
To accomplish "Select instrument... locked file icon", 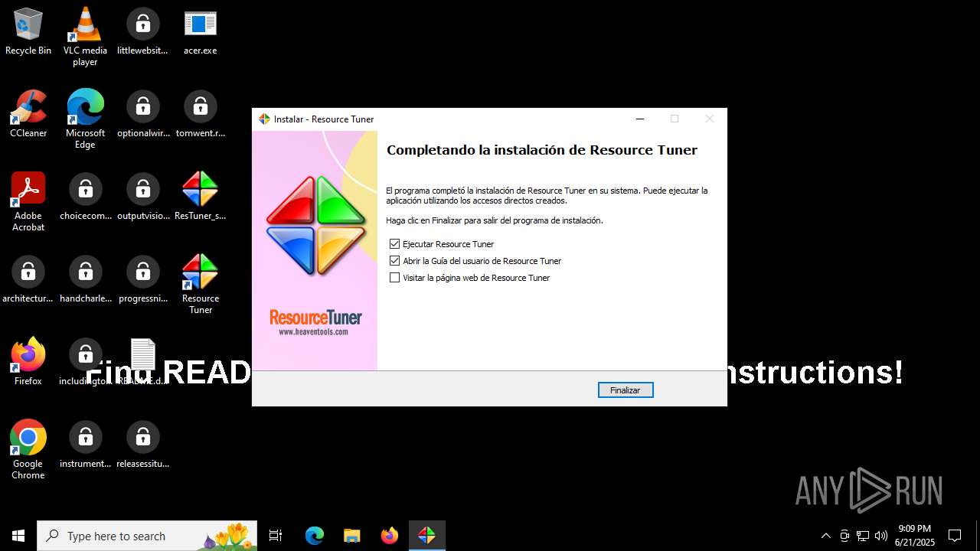I will 85,445.
